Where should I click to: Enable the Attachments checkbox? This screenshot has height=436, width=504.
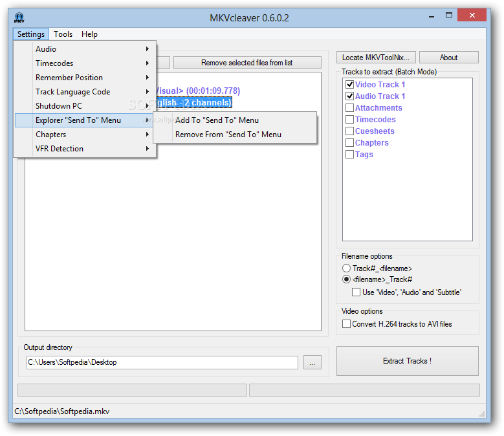tap(350, 107)
